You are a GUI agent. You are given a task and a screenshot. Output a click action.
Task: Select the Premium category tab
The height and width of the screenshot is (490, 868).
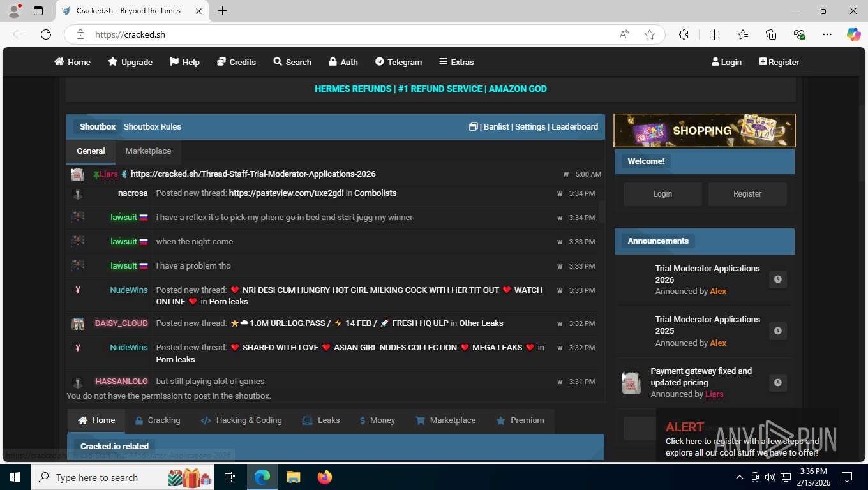click(520, 420)
